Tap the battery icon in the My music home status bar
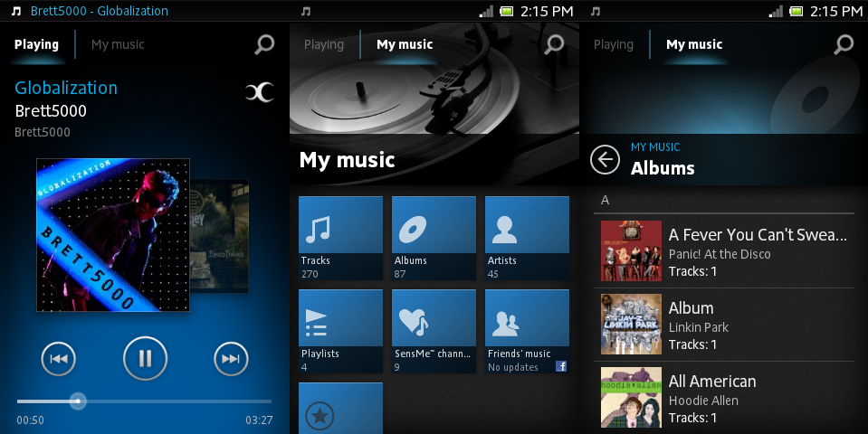The width and height of the screenshot is (868, 434). point(507,11)
